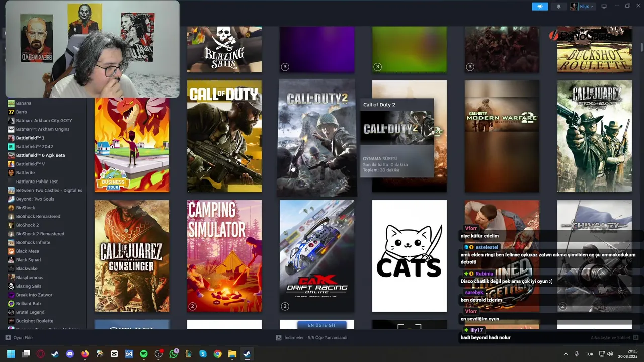Open the CarX Drift Racing Online cover

[317, 256]
